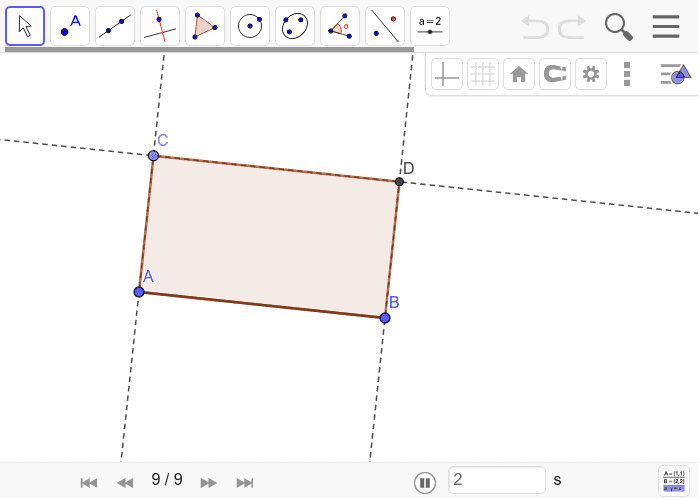Select the Perpendicular Line tool
The height and width of the screenshot is (500, 700).
tap(160, 26)
